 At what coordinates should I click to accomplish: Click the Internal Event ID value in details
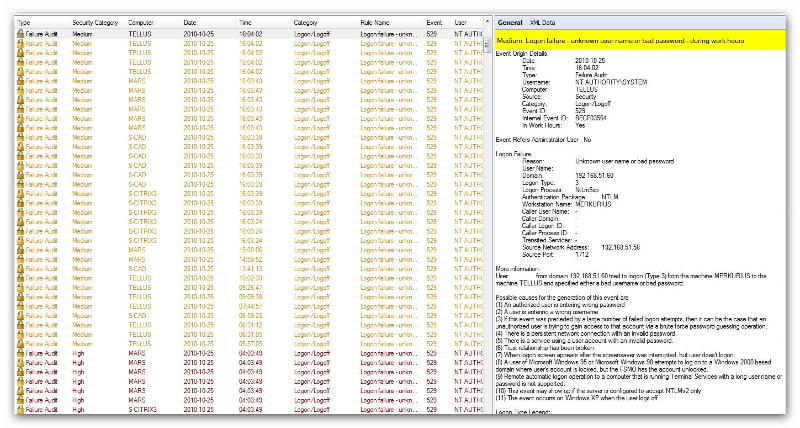(590, 118)
